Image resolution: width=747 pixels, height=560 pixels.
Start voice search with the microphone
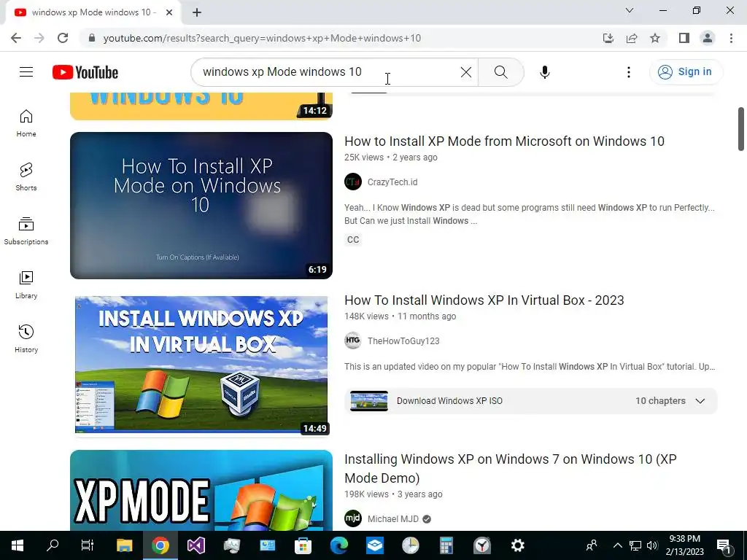[544, 72]
